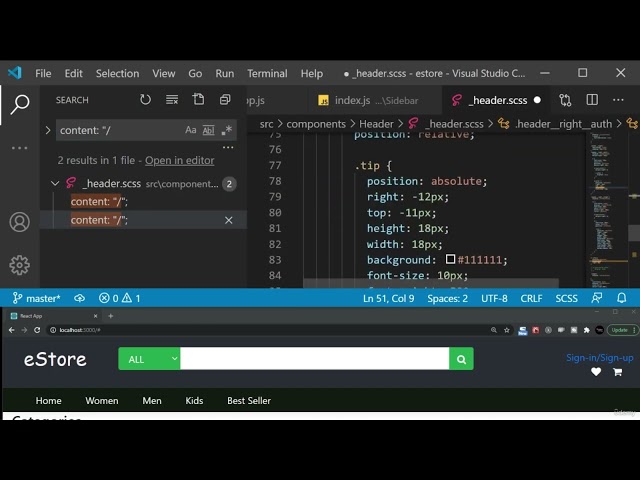Open the Search view in the activity bar
The height and width of the screenshot is (480, 640).
[x=20, y=104]
